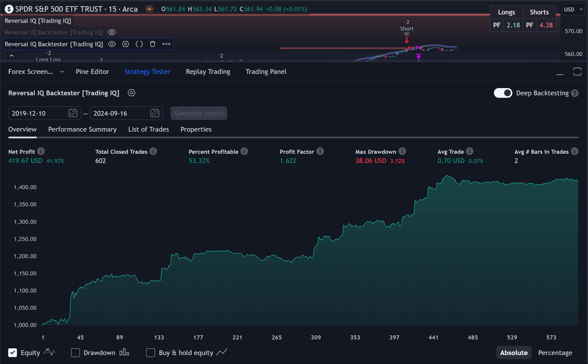Open Forex Screener tab
This screenshot has width=588, height=364.
30,72
